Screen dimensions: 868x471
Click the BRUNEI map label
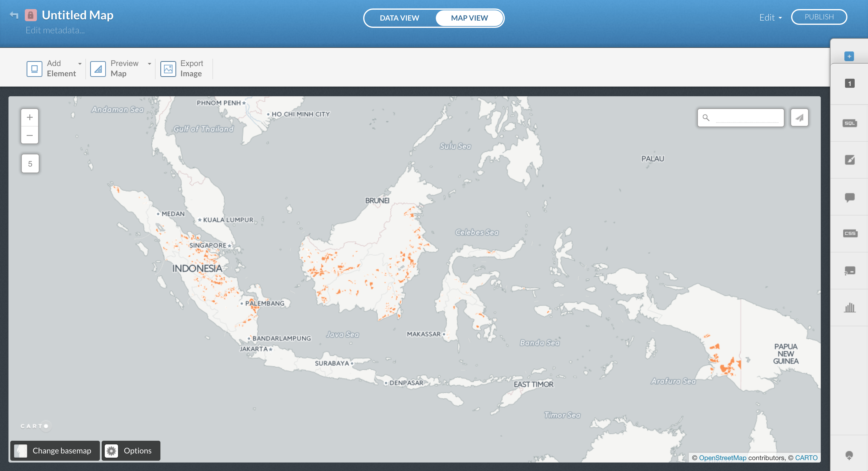click(377, 200)
